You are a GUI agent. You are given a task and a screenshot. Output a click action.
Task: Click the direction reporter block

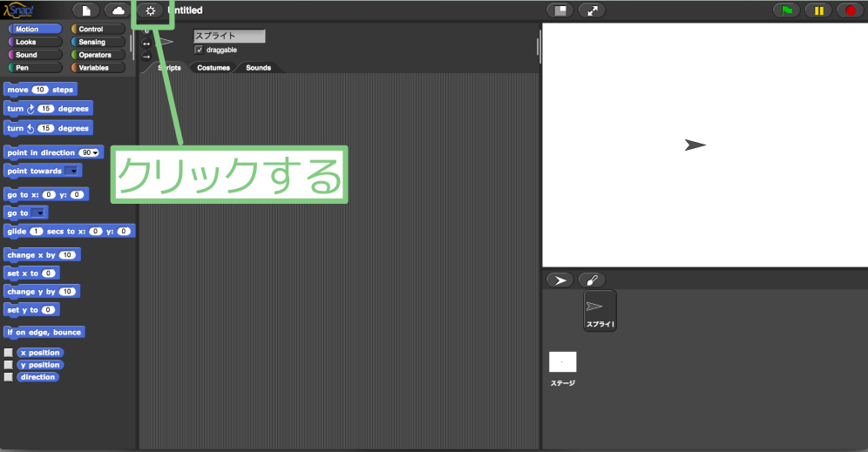[x=37, y=377]
